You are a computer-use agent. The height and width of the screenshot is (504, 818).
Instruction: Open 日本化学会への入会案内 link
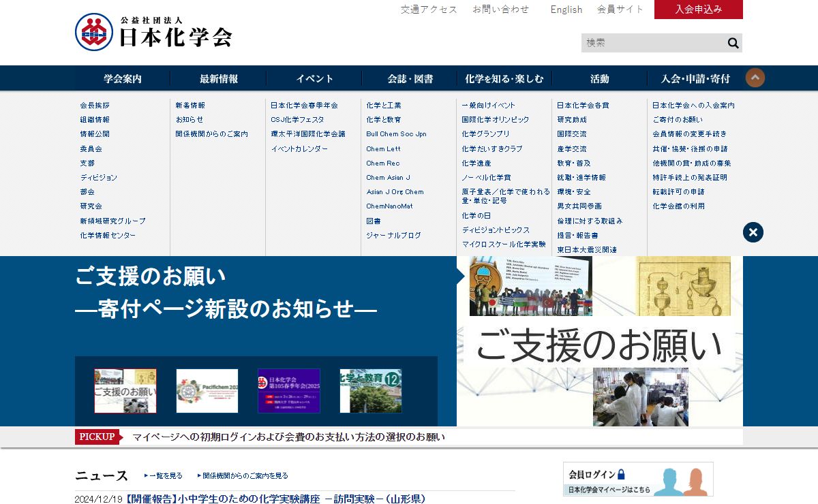pos(693,106)
